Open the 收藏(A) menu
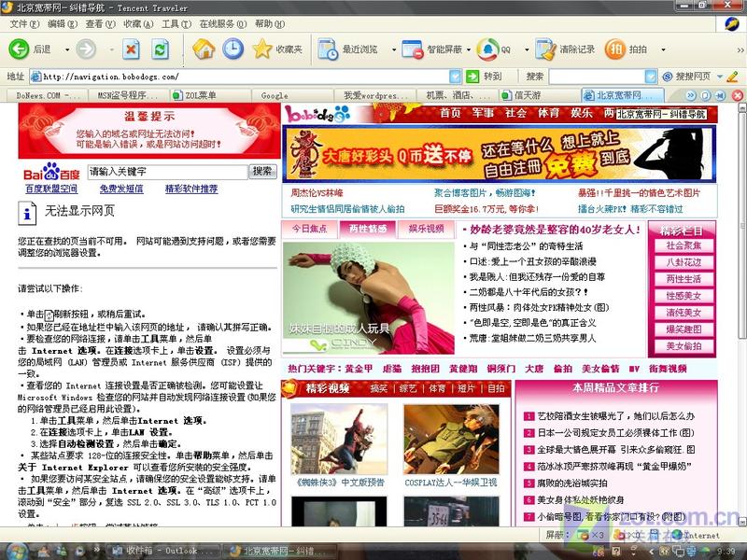The width and height of the screenshot is (747, 560). point(138,24)
